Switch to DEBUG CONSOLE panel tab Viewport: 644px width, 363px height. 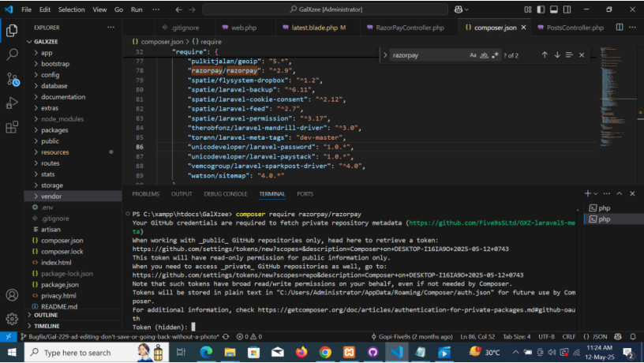[226, 194]
